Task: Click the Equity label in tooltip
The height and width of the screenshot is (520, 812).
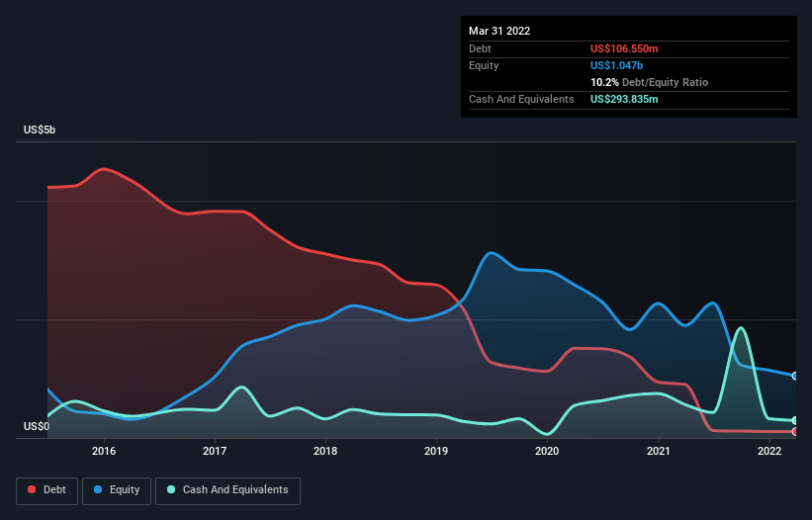Action: pos(484,65)
